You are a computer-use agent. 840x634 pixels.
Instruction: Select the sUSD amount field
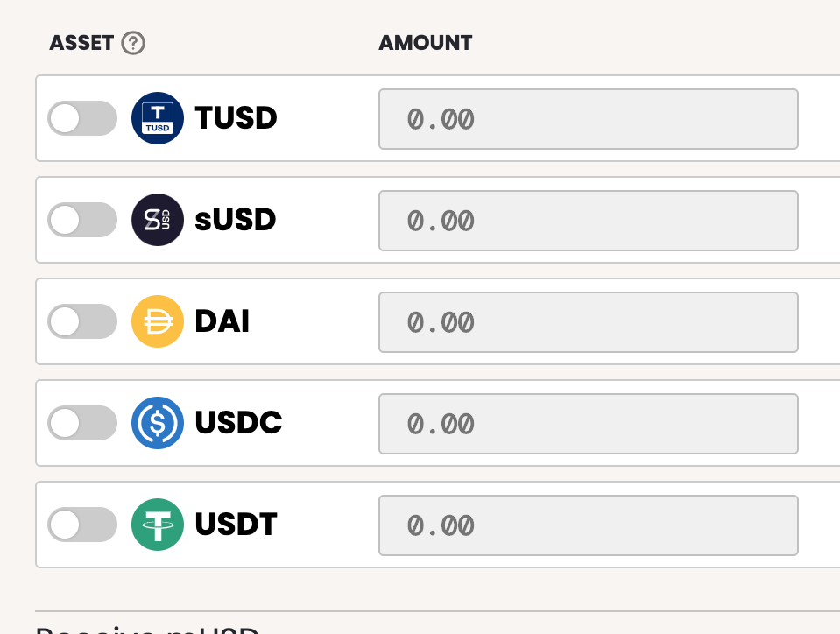coord(589,221)
